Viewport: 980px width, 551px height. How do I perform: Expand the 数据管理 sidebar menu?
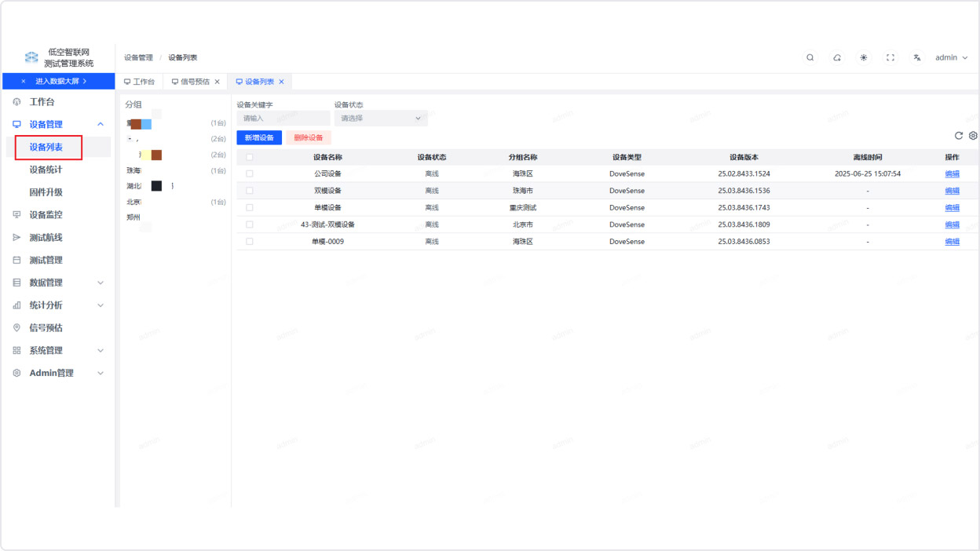click(100, 283)
